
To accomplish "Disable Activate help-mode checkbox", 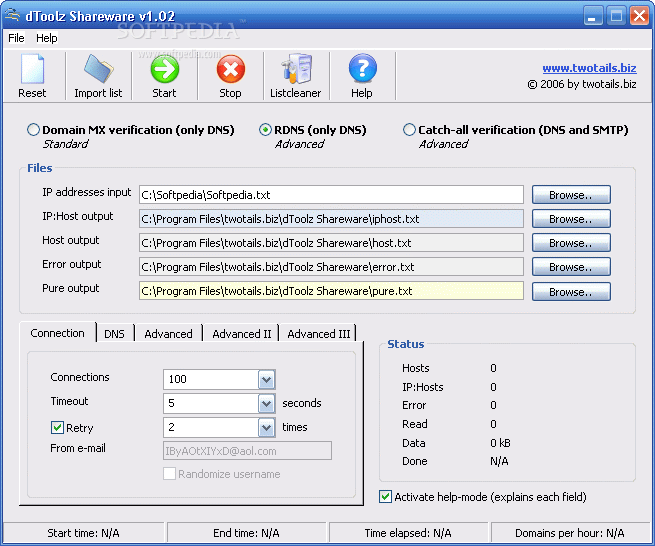I will pos(385,497).
